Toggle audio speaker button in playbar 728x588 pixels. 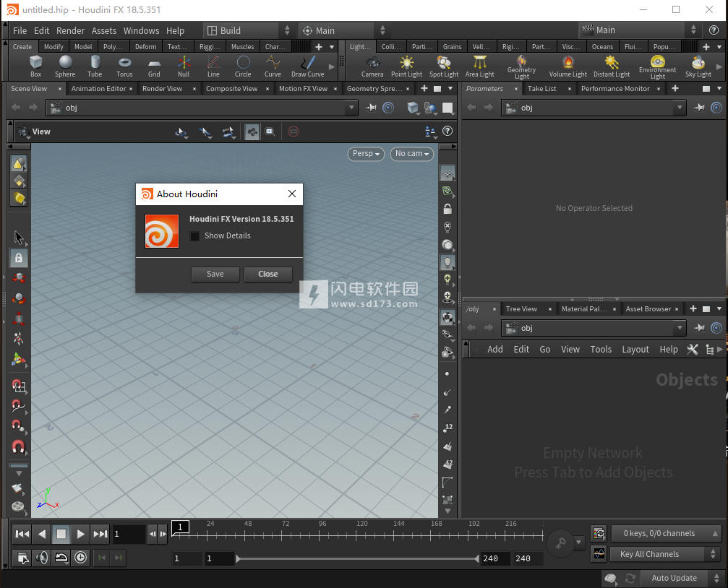click(x=42, y=558)
